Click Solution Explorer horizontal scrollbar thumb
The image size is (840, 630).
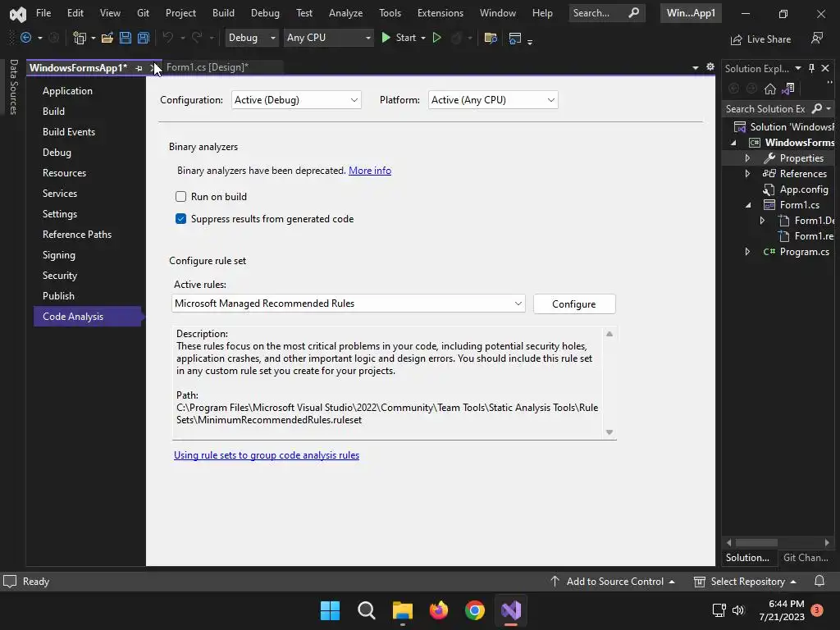[756, 543]
